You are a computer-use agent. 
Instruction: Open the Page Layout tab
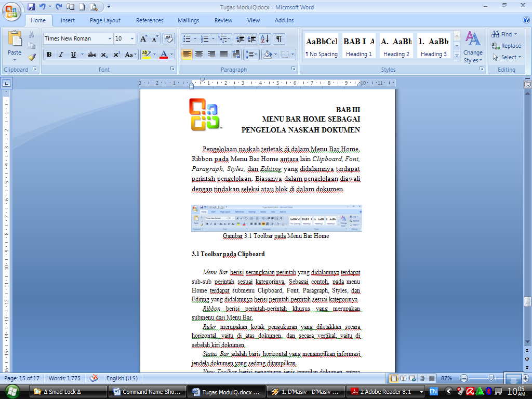pyautogui.click(x=105, y=20)
